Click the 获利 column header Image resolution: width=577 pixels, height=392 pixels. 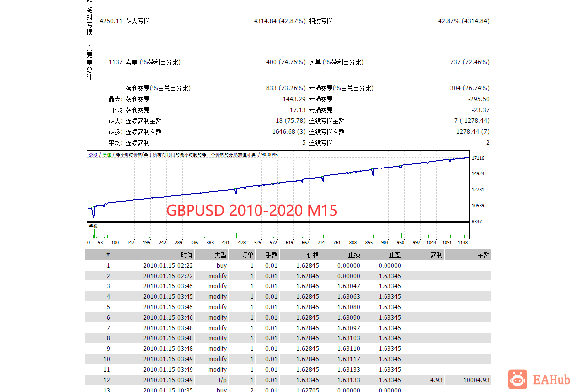click(x=424, y=255)
